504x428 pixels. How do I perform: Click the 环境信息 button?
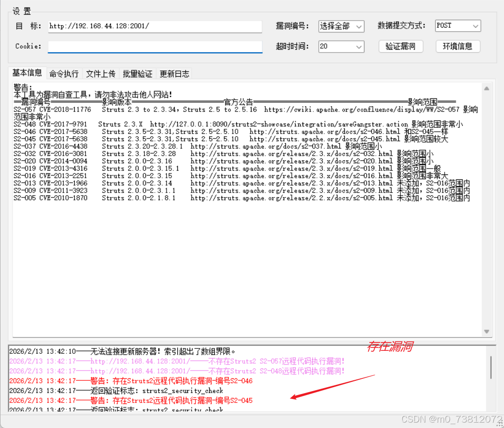(458, 46)
